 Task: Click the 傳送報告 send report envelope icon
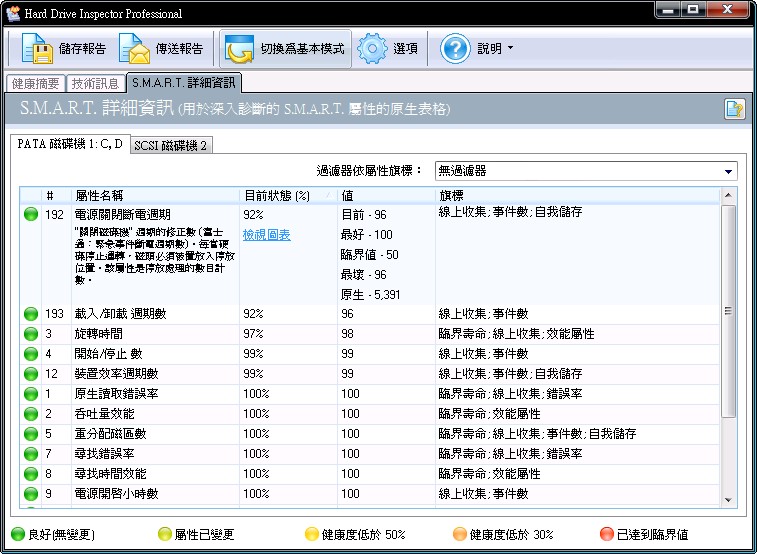tap(134, 48)
